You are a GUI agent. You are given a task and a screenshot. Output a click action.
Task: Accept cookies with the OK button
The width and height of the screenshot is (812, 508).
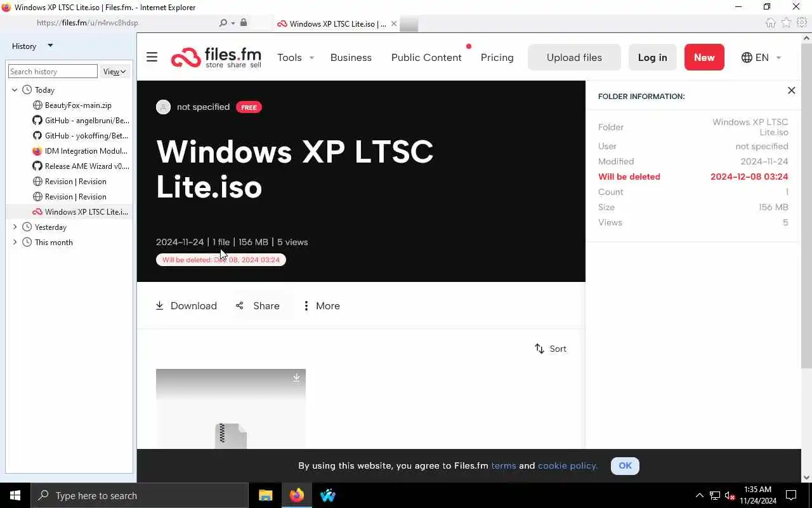[625, 465]
